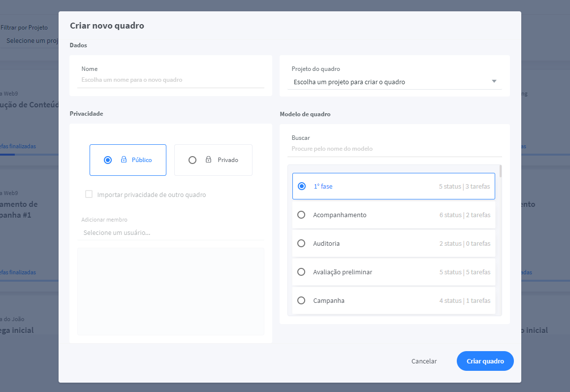Image resolution: width=570 pixels, height=392 pixels.
Task: Click the Acompanhamento model name
Action: click(340, 215)
